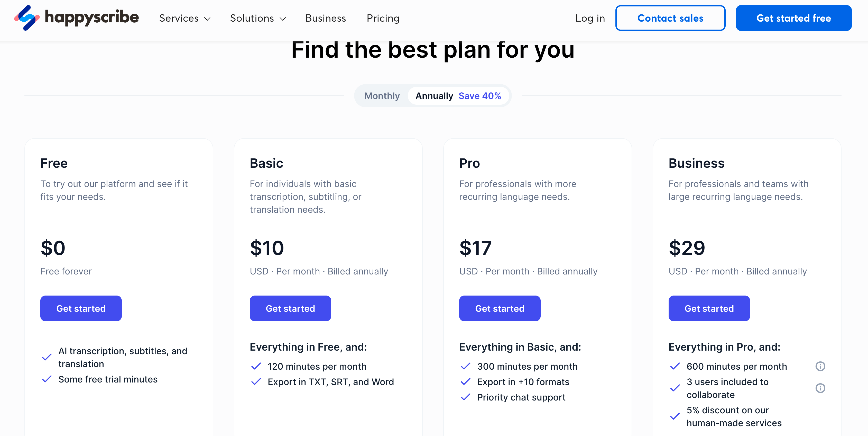Click the Save 40% label
868x436 pixels.
[x=480, y=96]
